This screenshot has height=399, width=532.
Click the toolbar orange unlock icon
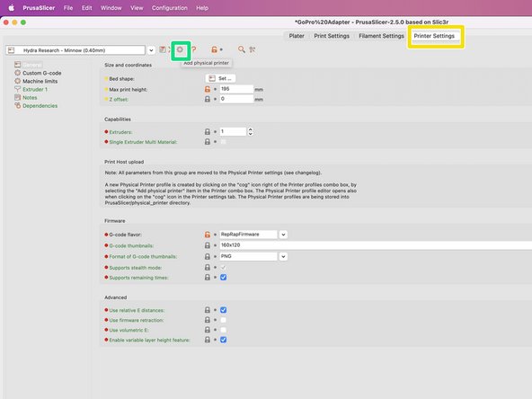tap(214, 50)
